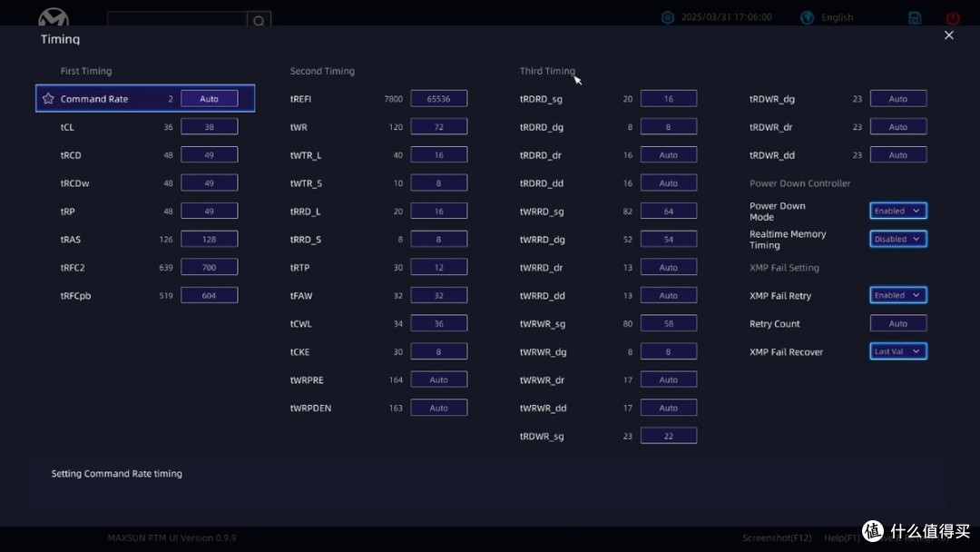The width and height of the screenshot is (980, 552).
Task: Click the date and time display
Action: 726,17
